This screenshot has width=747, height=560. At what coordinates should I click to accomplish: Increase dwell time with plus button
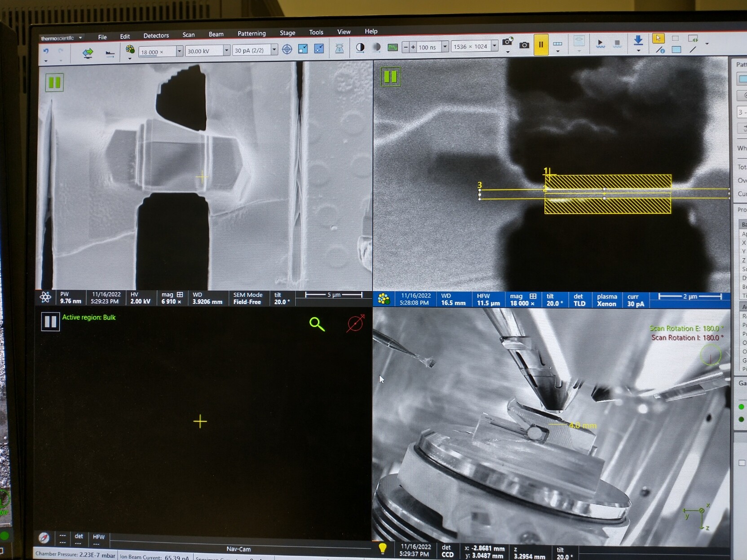413,47
